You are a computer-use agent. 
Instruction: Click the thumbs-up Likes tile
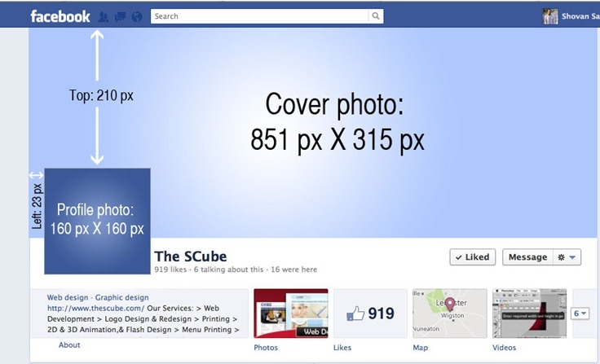[370, 314]
